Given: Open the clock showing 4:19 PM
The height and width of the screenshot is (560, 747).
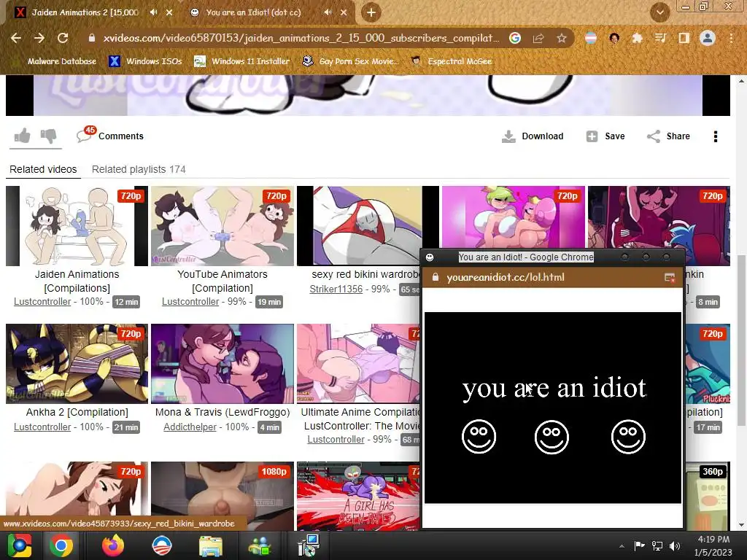Looking at the screenshot, I should pos(713,545).
